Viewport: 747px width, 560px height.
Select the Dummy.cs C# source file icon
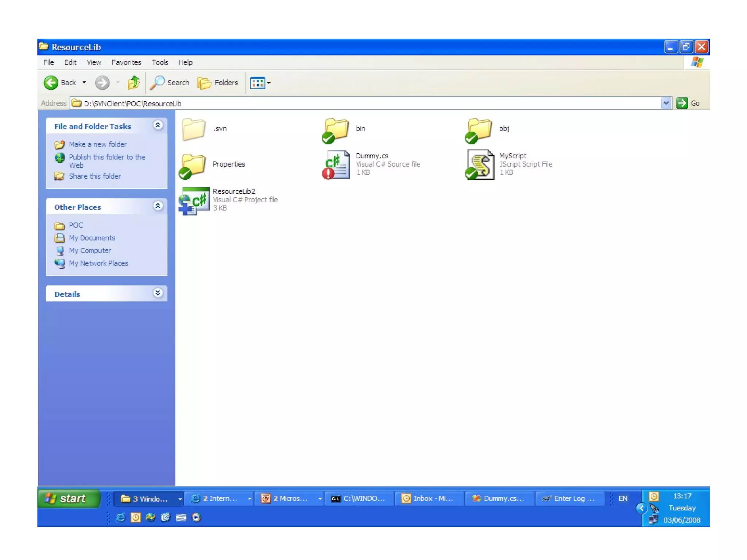tap(336, 164)
